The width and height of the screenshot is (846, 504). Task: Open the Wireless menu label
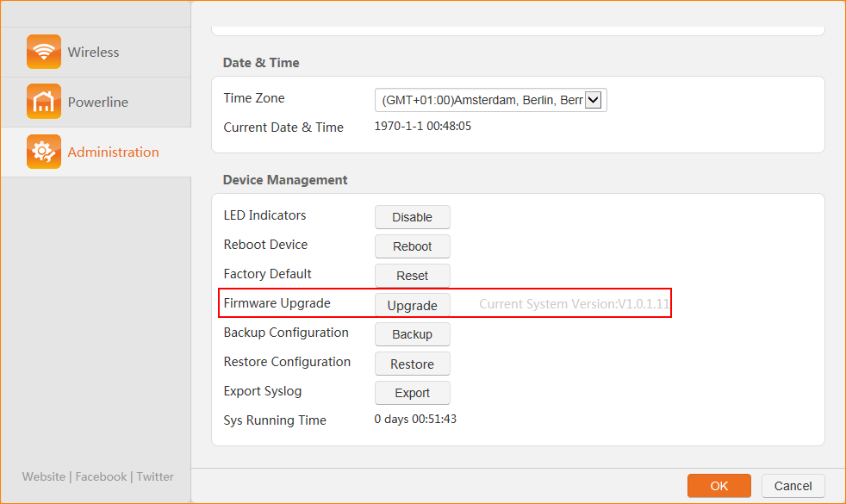[x=93, y=53]
